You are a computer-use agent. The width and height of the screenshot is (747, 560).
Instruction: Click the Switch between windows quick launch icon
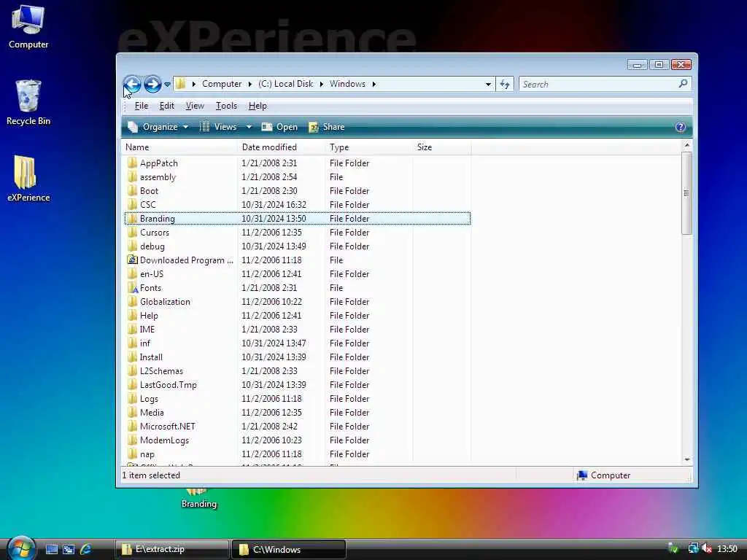pos(69,549)
